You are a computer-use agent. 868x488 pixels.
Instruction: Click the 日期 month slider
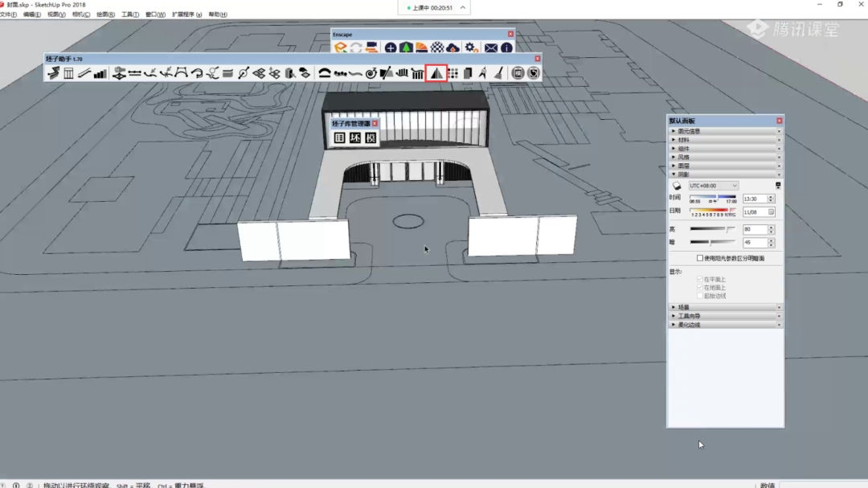[713, 212]
